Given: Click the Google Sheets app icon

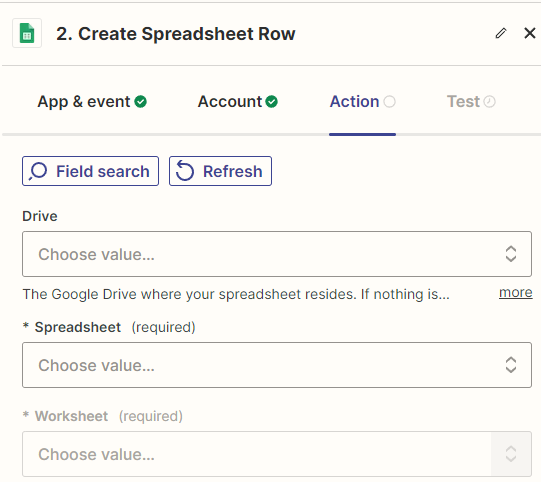Looking at the screenshot, I should [x=27, y=33].
